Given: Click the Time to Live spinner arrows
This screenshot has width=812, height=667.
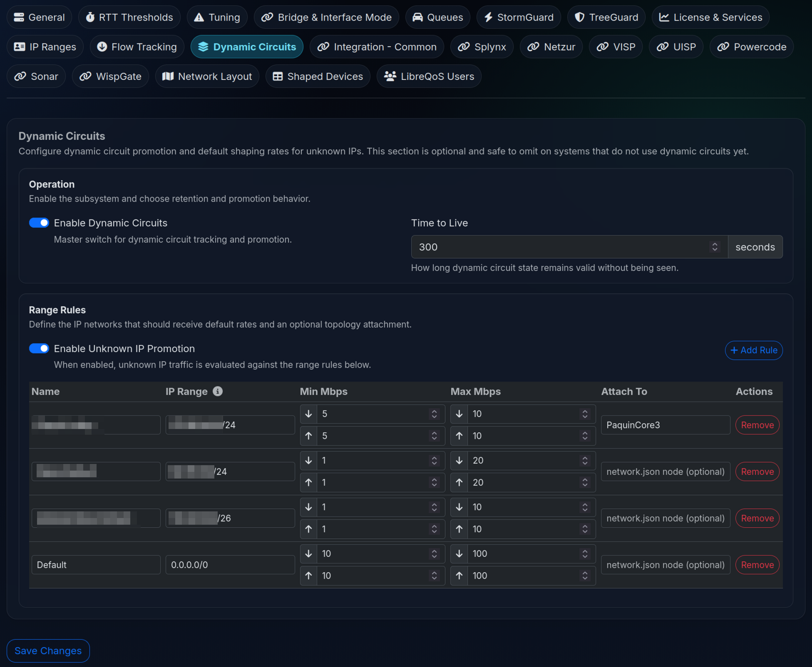Looking at the screenshot, I should [x=715, y=247].
